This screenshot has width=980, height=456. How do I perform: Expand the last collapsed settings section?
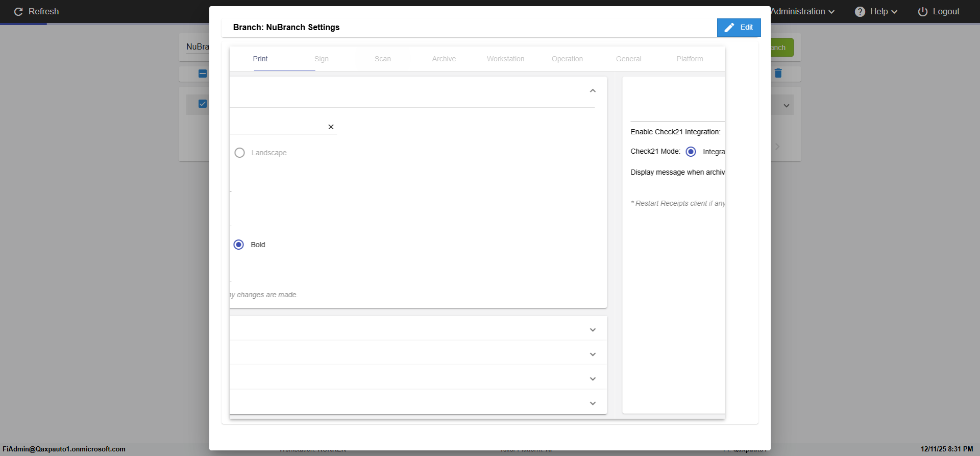point(593,403)
